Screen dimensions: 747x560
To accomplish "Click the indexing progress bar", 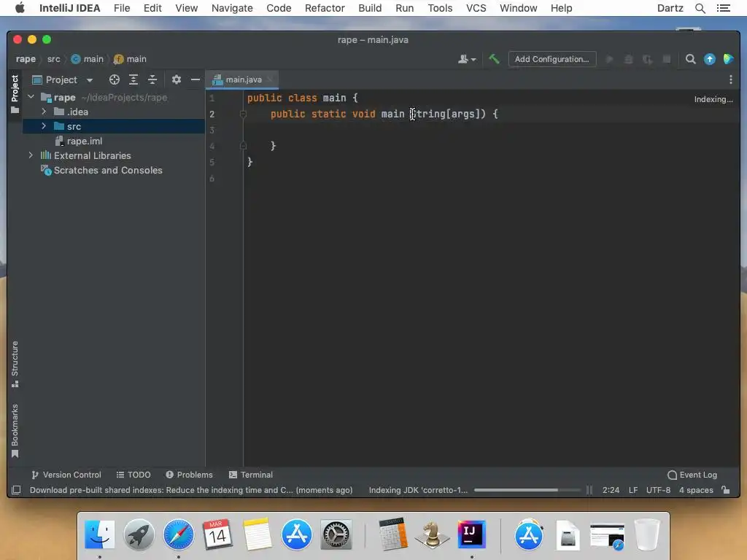I will tap(527, 490).
